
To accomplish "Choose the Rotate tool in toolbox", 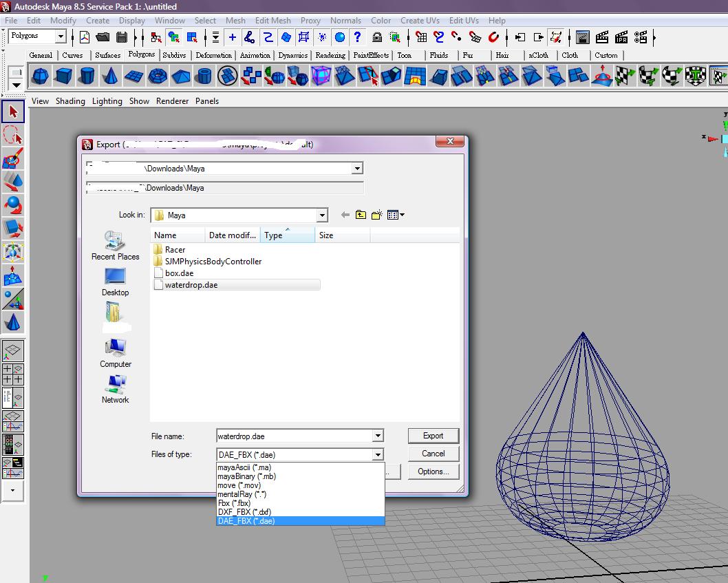I will click(13, 205).
